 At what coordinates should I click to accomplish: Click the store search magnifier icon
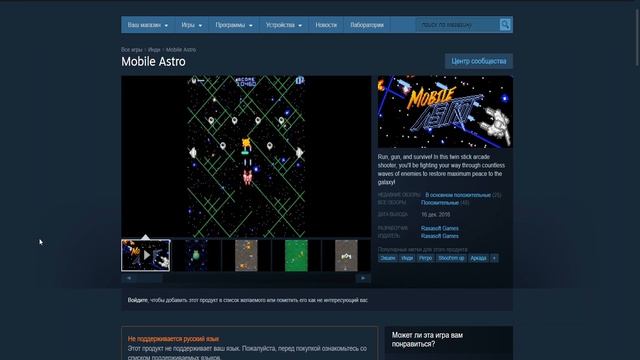[505, 25]
